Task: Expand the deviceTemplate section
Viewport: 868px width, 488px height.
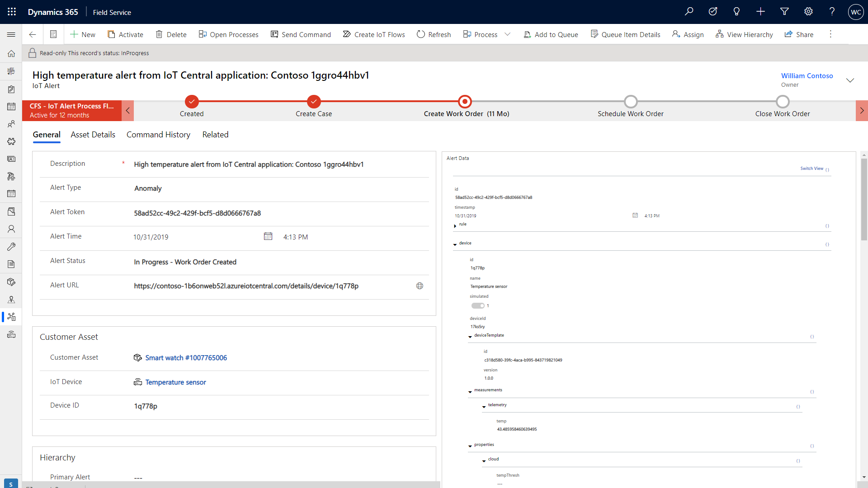Action: 470,336
